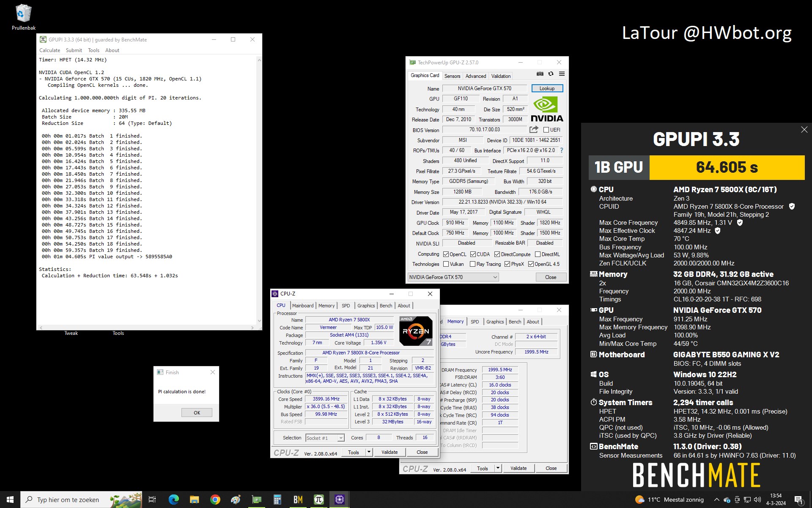Click Bus Interface question mark icon
Viewport: 812px width, 508px height.
[x=562, y=150]
